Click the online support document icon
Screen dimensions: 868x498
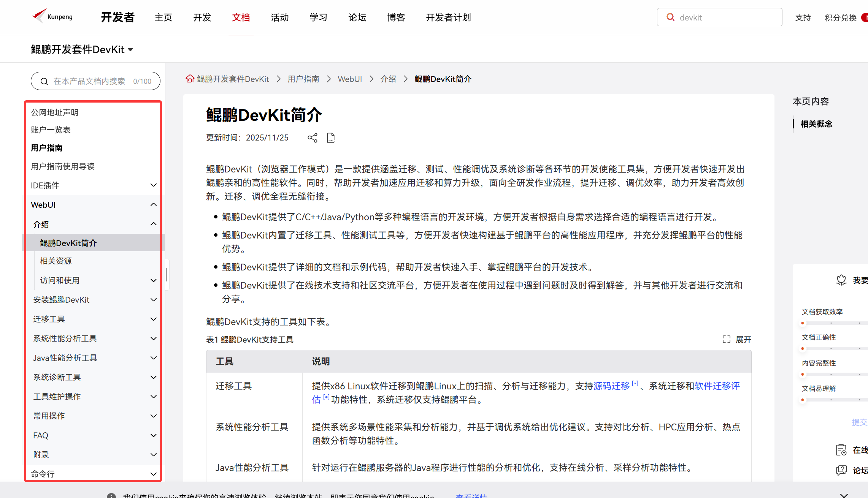click(x=841, y=450)
